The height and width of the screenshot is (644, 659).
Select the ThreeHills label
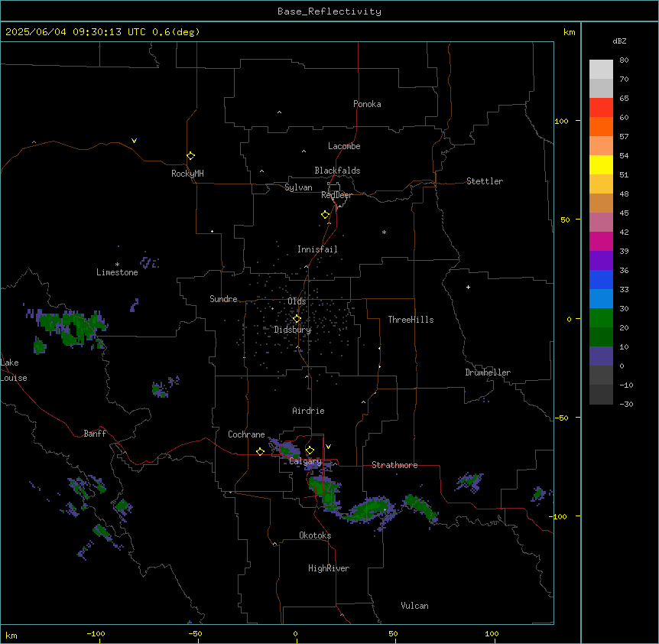[411, 320]
